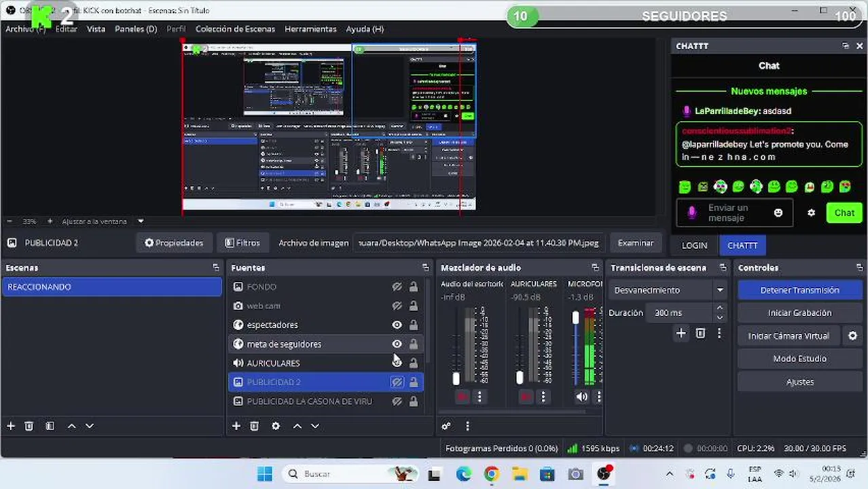Click Detener Transmisión button
868x489 pixels.
799,290
